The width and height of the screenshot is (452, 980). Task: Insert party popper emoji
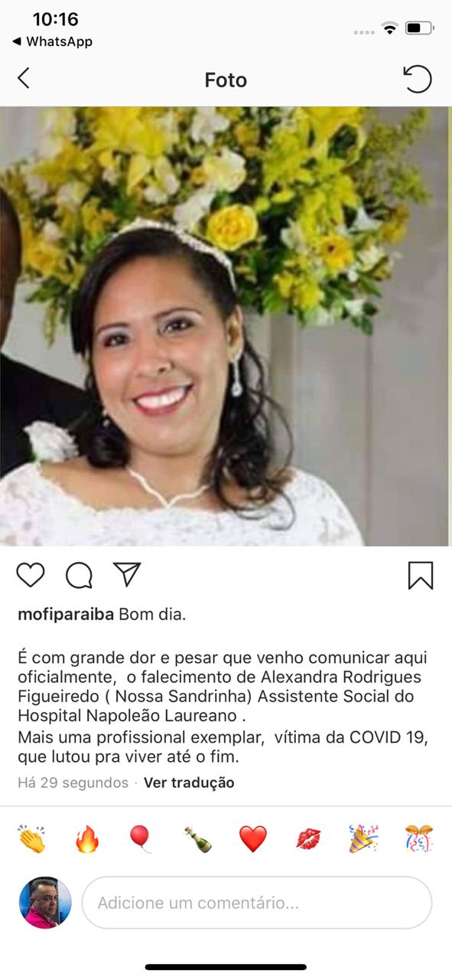tap(363, 840)
